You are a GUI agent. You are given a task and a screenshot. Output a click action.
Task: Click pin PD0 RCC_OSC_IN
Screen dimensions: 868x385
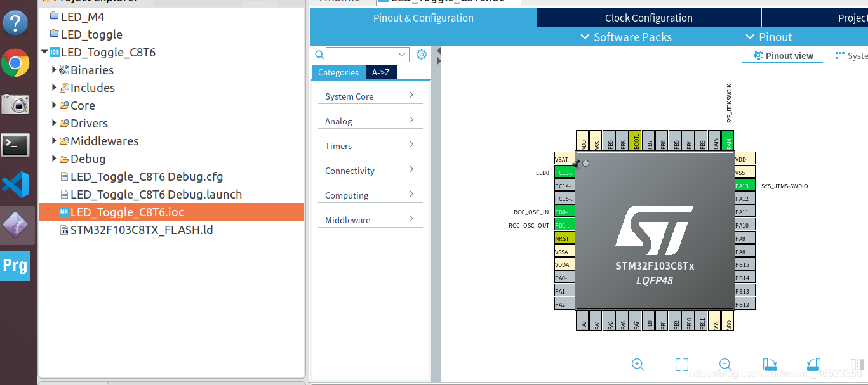tap(564, 212)
